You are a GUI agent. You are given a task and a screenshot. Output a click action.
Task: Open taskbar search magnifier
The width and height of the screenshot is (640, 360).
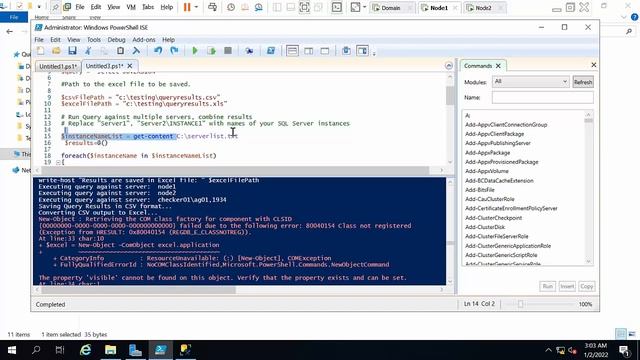(x=36, y=350)
